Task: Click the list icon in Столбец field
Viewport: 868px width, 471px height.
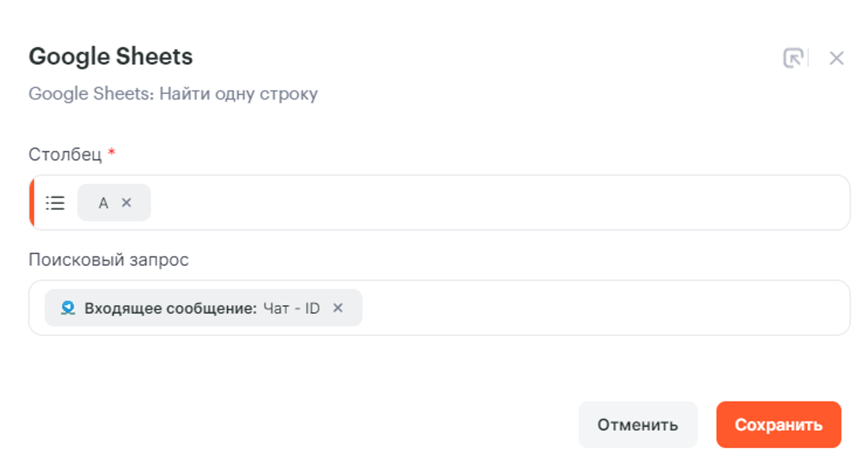Action: tap(55, 203)
